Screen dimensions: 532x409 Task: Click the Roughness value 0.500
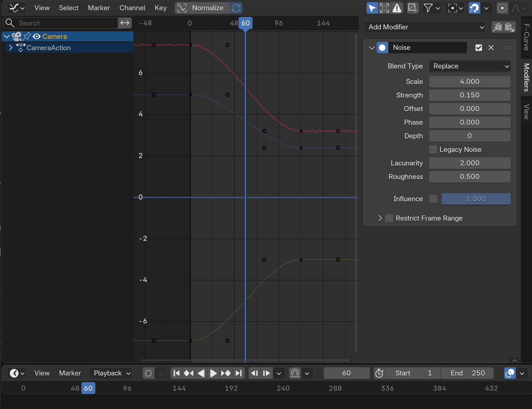470,177
